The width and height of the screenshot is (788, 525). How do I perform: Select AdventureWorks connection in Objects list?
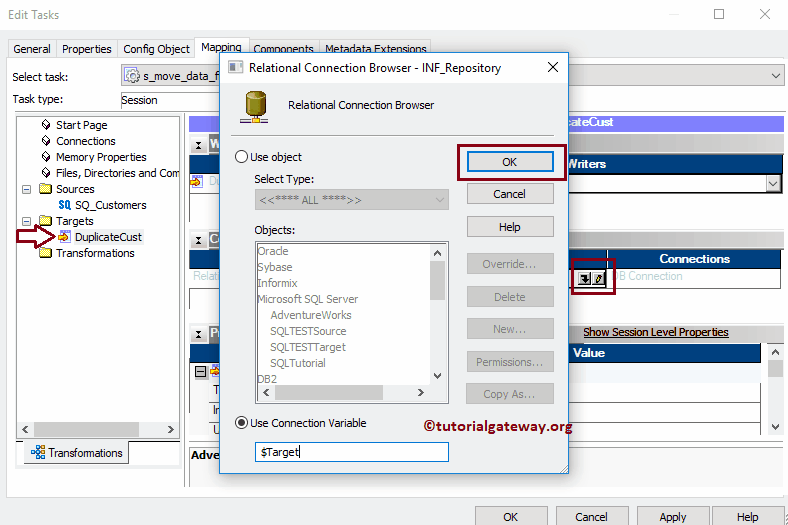(311, 315)
